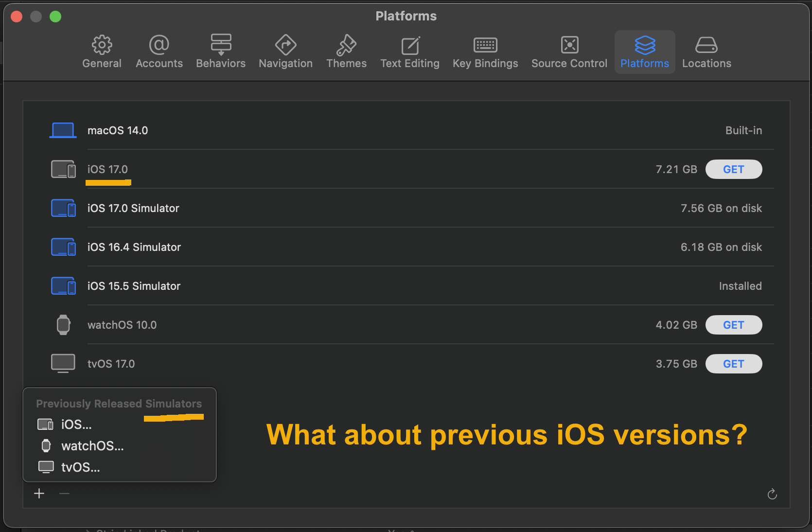Choose watchOS… from Previously Released Simulators
Image resolution: width=812 pixels, height=532 pixels.
click(x=92, y=446)
